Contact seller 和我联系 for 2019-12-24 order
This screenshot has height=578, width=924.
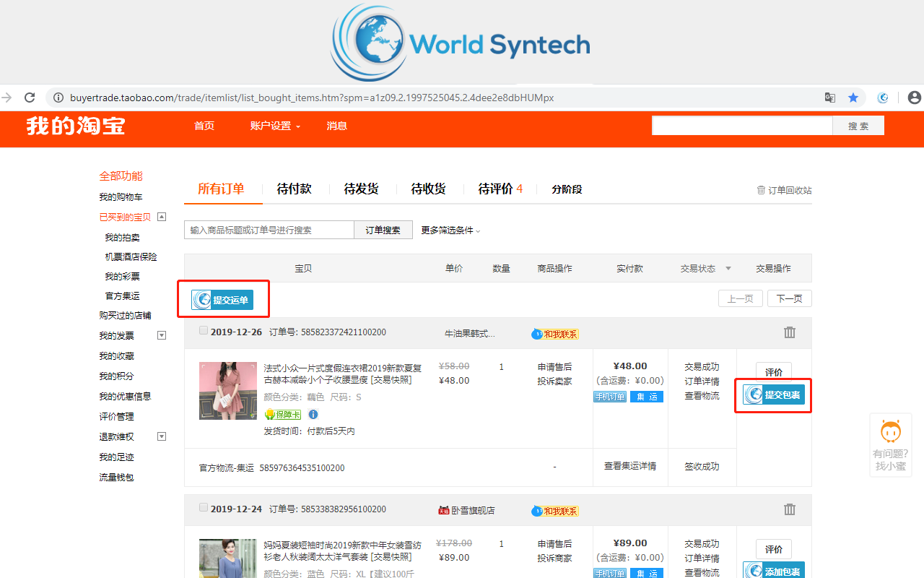555,511
